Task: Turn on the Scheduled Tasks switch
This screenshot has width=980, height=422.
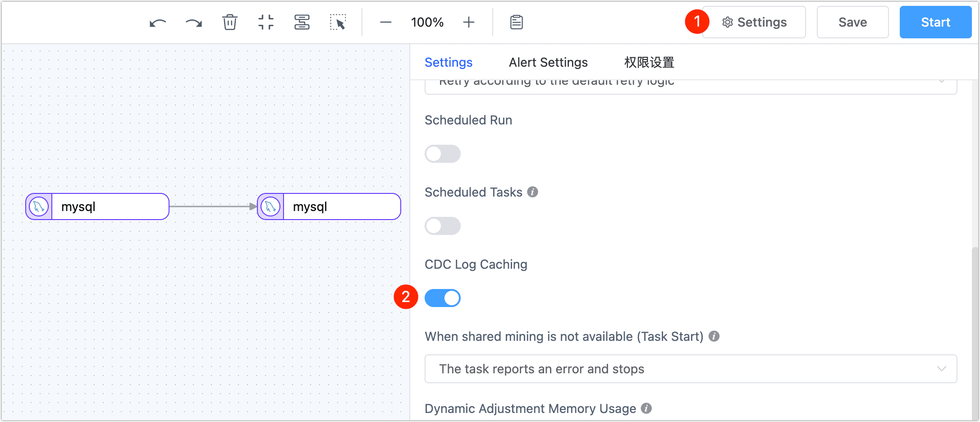Action: pyautogui.click(x=443, y=226)
